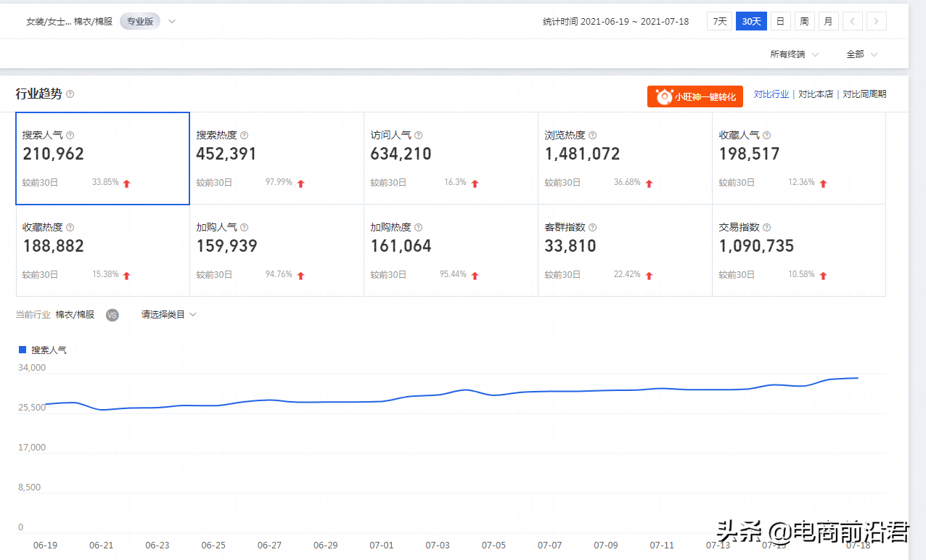Click the VS comparison icon
Viewport: 926px width, 560px height.
point(112,315)
